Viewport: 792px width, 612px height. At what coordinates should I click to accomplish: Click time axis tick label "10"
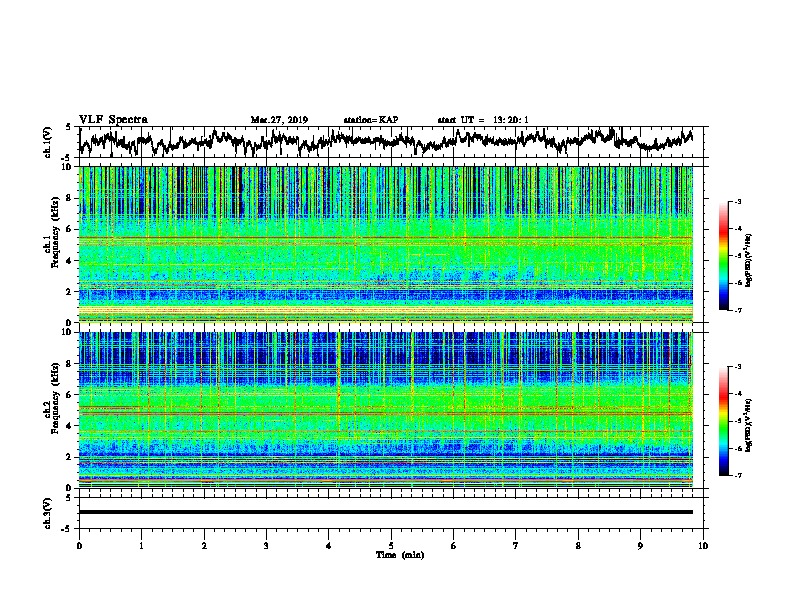point(703,545)
